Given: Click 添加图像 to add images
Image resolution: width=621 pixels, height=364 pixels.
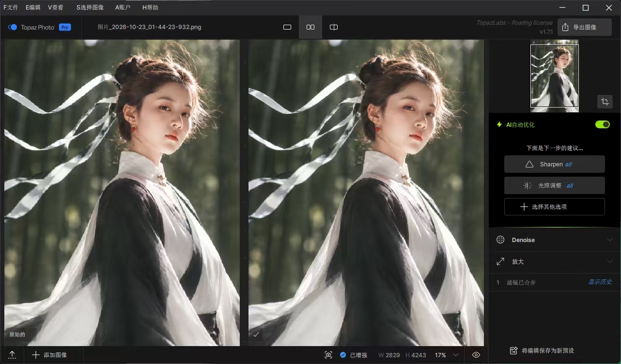Looking at the screenshot, I should tap(49, 355).
